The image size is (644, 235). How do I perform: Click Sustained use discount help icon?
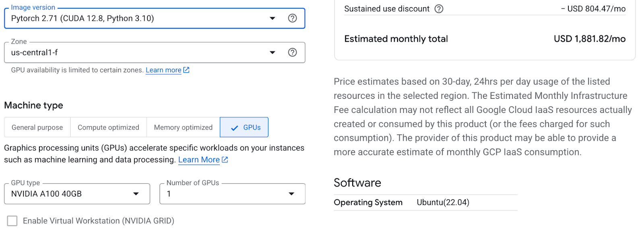(x=439, y=9)
